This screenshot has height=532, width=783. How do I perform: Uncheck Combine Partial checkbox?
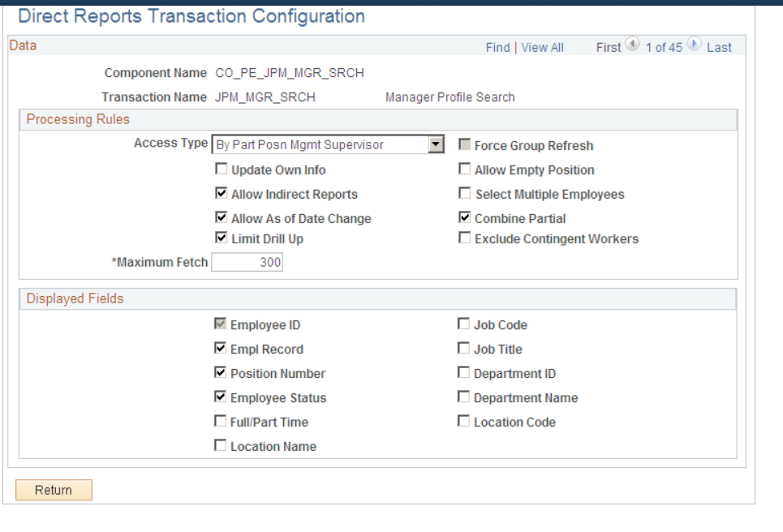point(464,218)
